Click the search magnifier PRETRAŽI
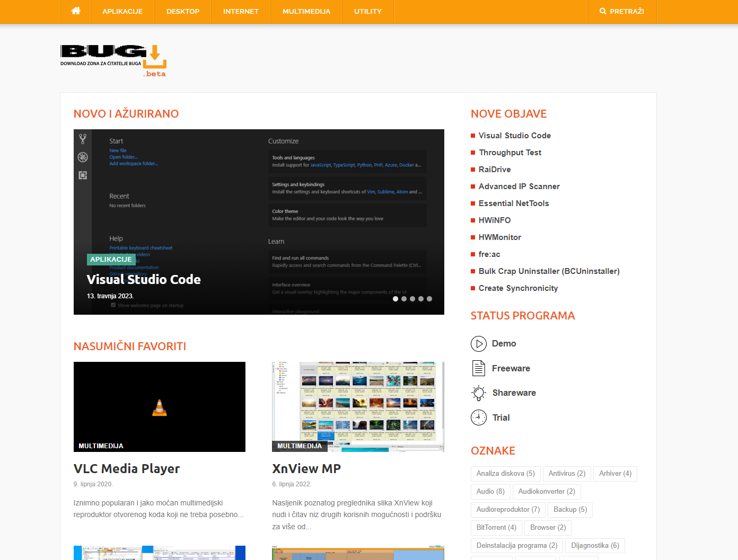 pyautogui.click(x=622, y=11)
